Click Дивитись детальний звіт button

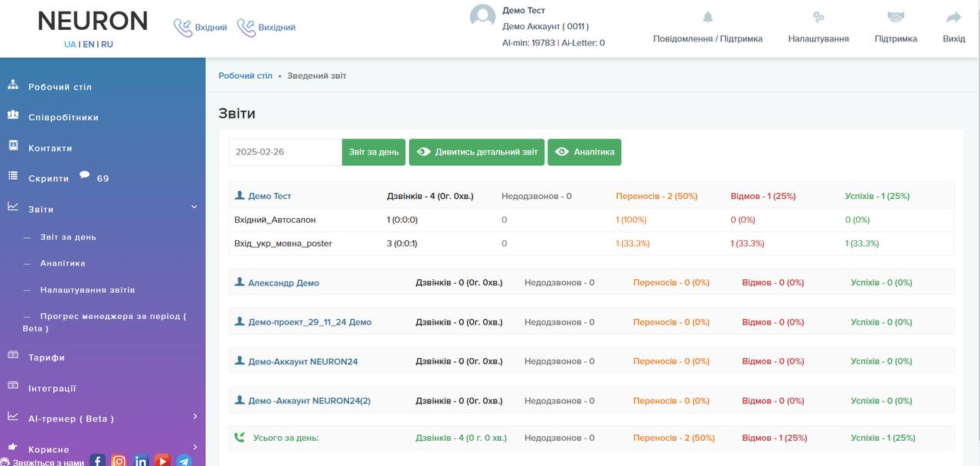click(476, 152)
